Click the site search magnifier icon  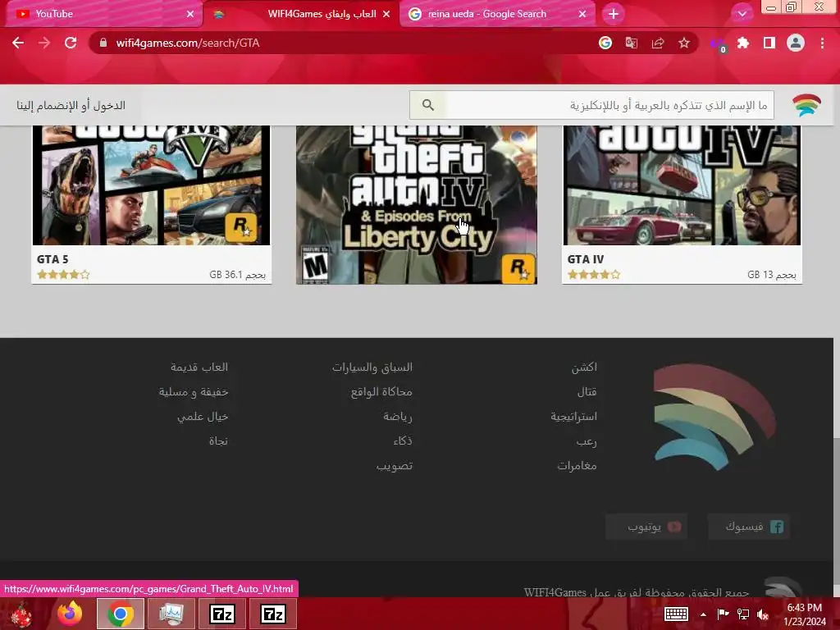click(427, 105)
